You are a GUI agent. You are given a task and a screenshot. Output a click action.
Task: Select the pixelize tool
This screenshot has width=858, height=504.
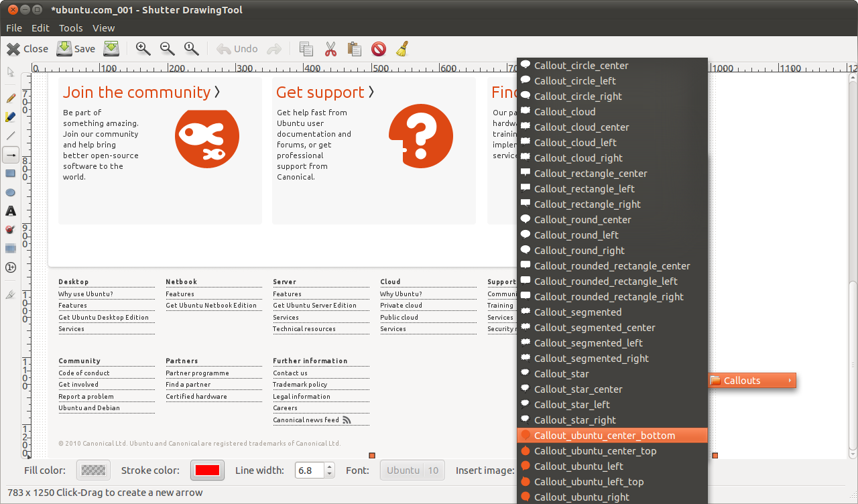10,249
